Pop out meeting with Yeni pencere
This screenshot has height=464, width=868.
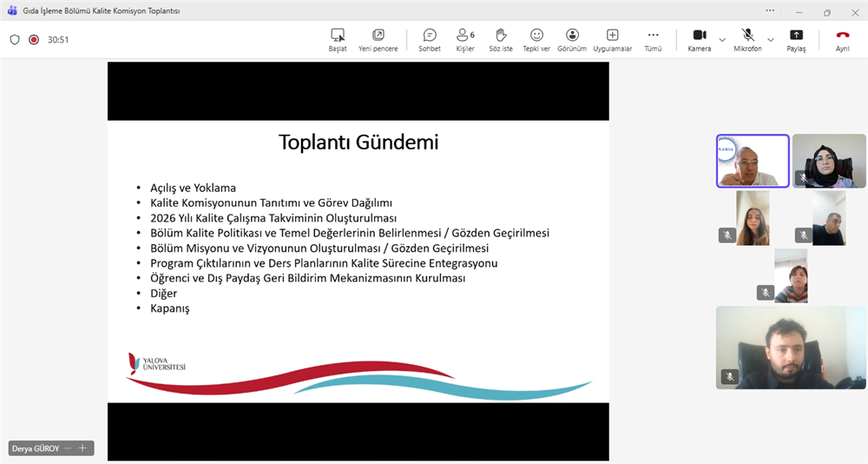pyautogui.click(x=378, y=39)
